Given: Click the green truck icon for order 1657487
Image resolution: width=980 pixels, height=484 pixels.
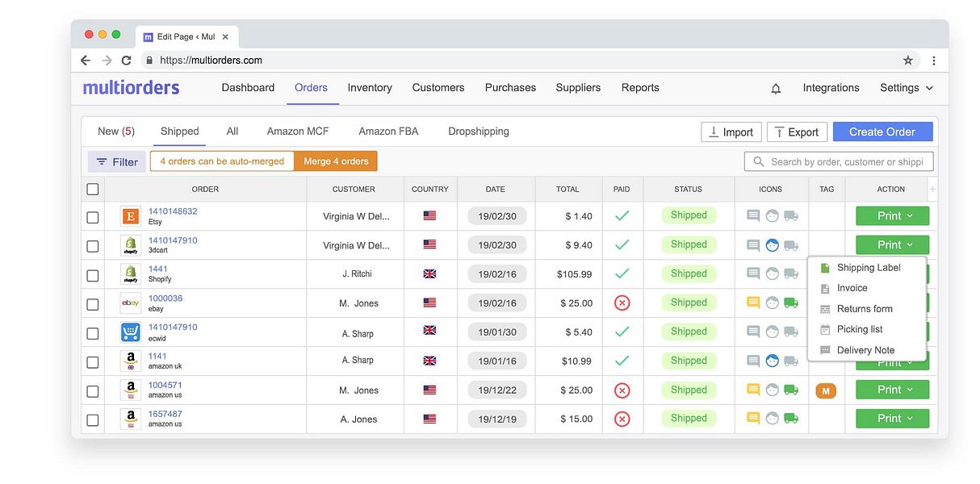Looking at the screenshot, I should (x=791, y=418).
